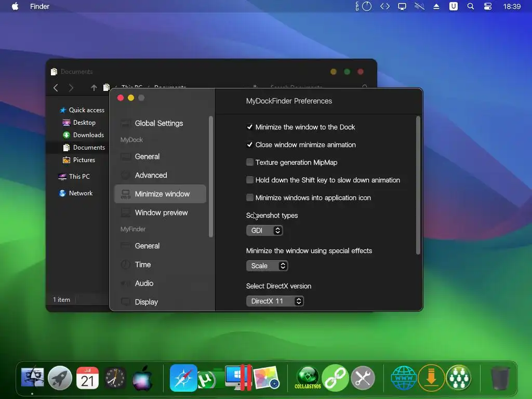Uncheck Close window minimize animation

(250, 144)
